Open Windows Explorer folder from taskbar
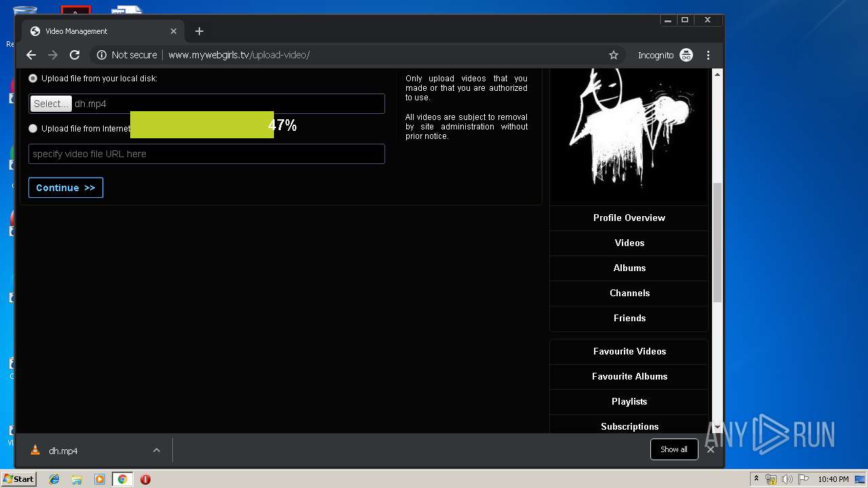 click(77, 479)
